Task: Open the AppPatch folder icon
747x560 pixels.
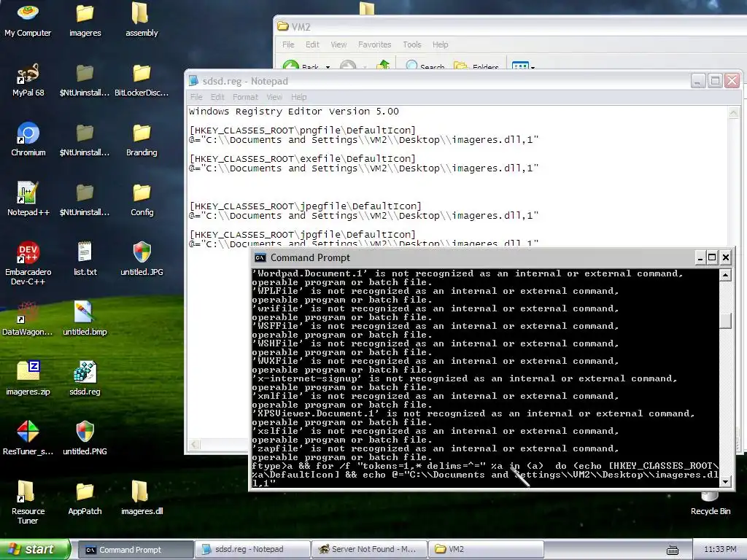Action: point(85,498)
